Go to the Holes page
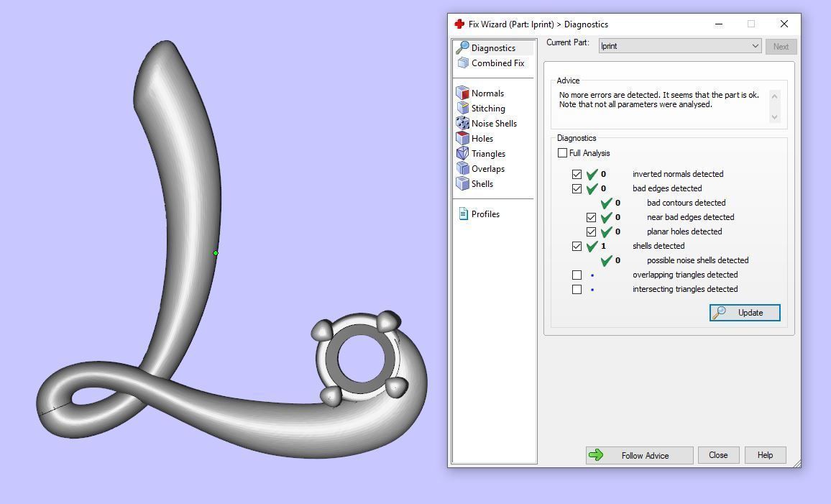Viewport: 831px width, 504px height. [x=482, y=138]
